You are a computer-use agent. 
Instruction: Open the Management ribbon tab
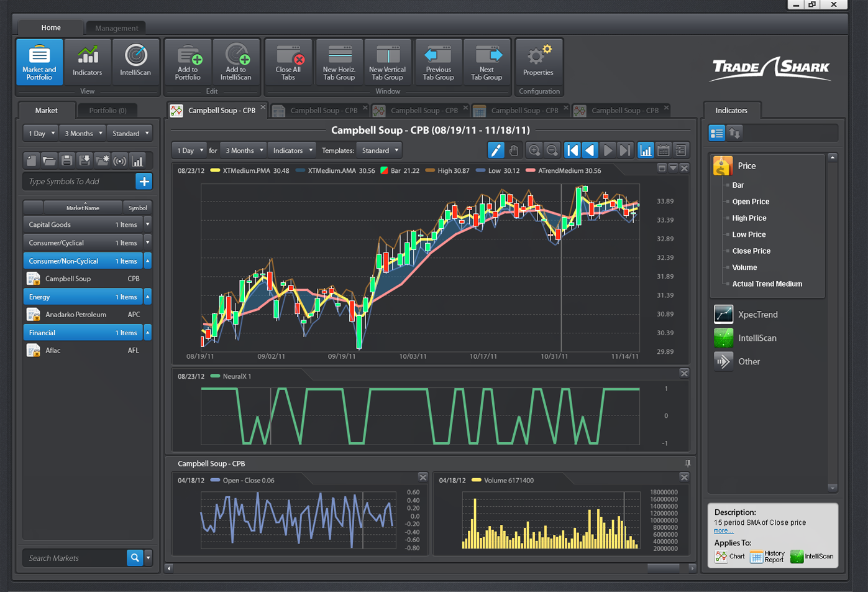pyautogui.click(x=117, y=28)
